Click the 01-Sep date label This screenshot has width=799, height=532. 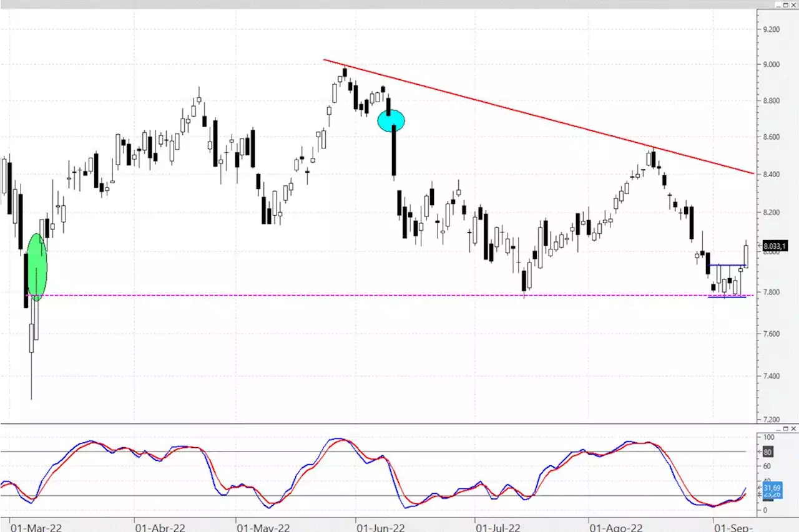tap(733, 527)
